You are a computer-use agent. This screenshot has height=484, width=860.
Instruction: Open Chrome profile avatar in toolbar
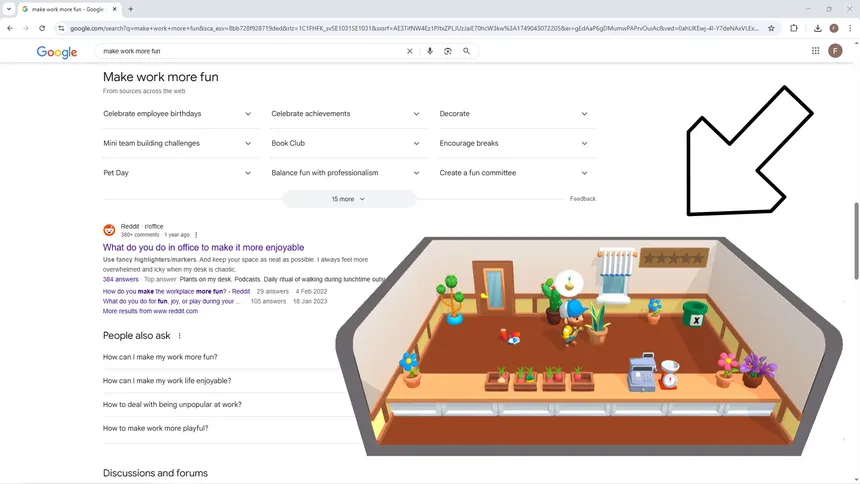tap(834, 28)
